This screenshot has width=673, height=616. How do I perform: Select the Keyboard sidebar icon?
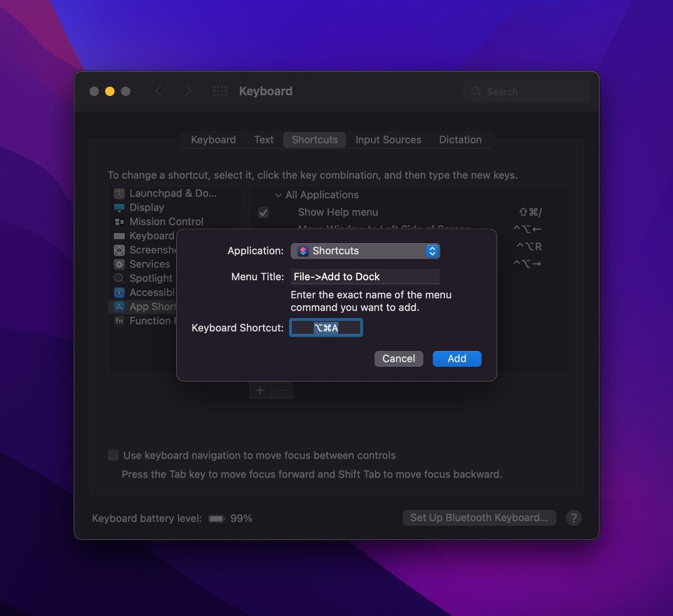tap(119, 236)
